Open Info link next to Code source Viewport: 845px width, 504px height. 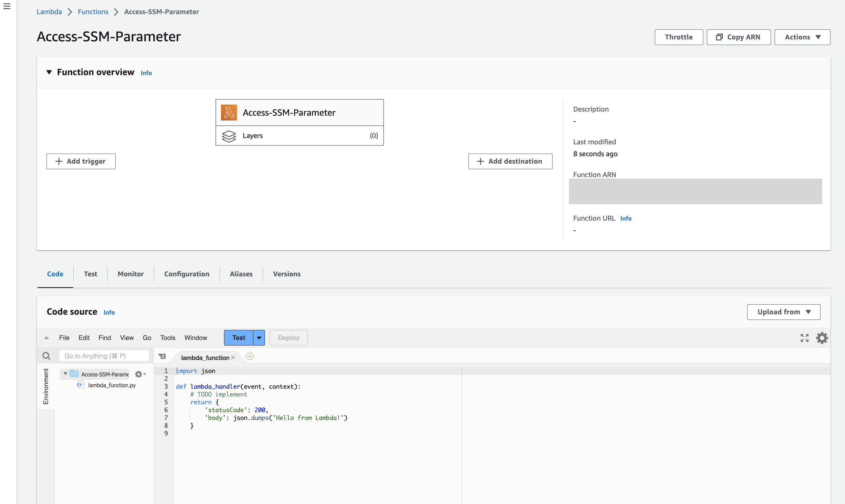click(x=109, y=313)
